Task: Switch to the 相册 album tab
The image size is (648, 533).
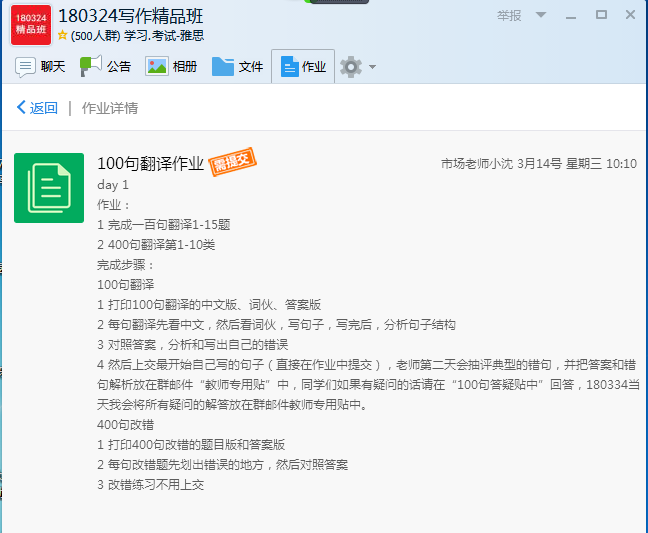Action: tap(171, 67)
